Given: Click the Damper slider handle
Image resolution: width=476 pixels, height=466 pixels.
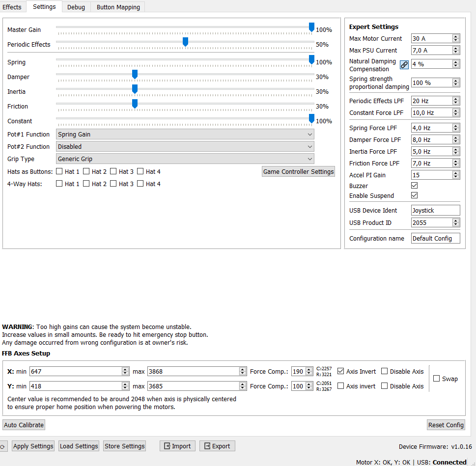Looking at the screenshot, I should pos(135,74).
